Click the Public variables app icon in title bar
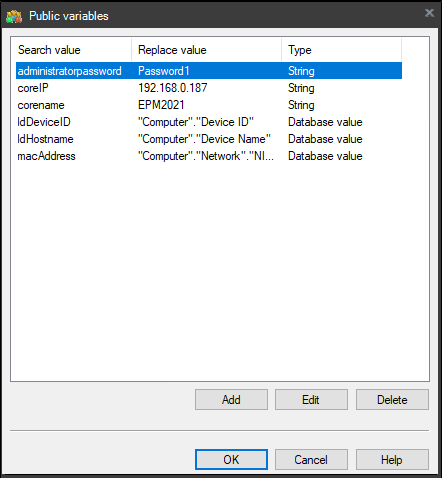Image resolution: width=442 pixels, height=478 pixels. pyautogui.click(x=14, y=16)
